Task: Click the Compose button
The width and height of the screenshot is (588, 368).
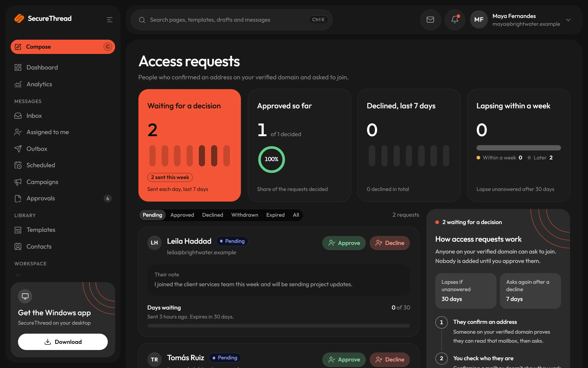Action: coord(63,47)
